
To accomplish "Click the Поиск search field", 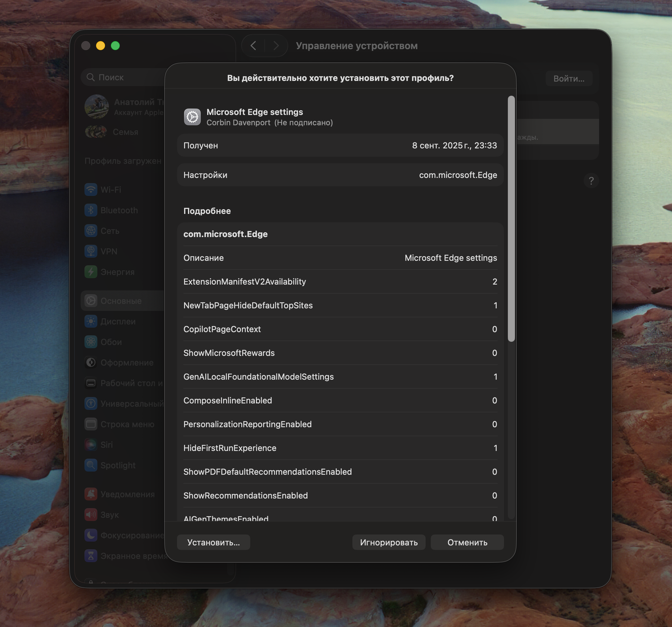I will tap(123, 77).
